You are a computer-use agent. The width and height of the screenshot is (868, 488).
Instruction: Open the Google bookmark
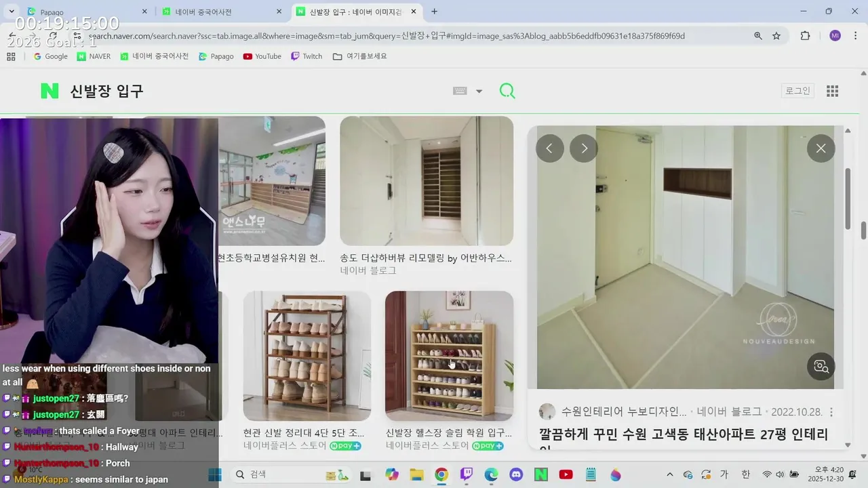pyautogui.click(x=50, y=56)
